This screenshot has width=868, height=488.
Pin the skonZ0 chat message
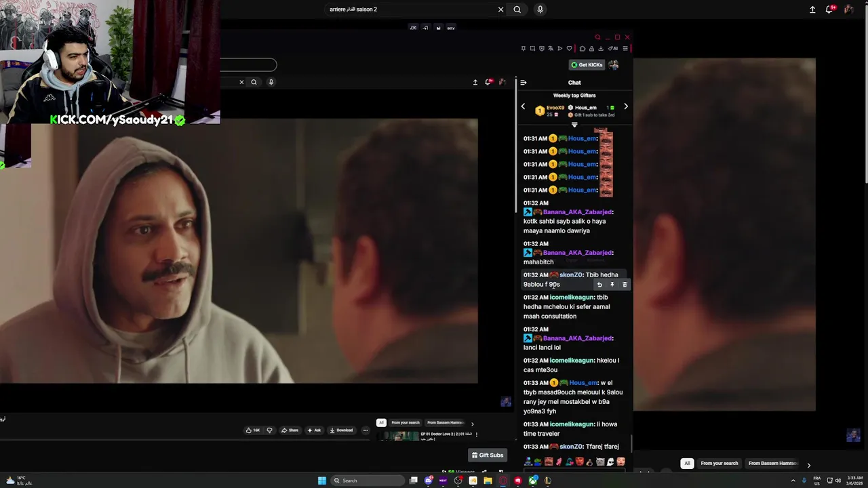[x=612, y=285]
